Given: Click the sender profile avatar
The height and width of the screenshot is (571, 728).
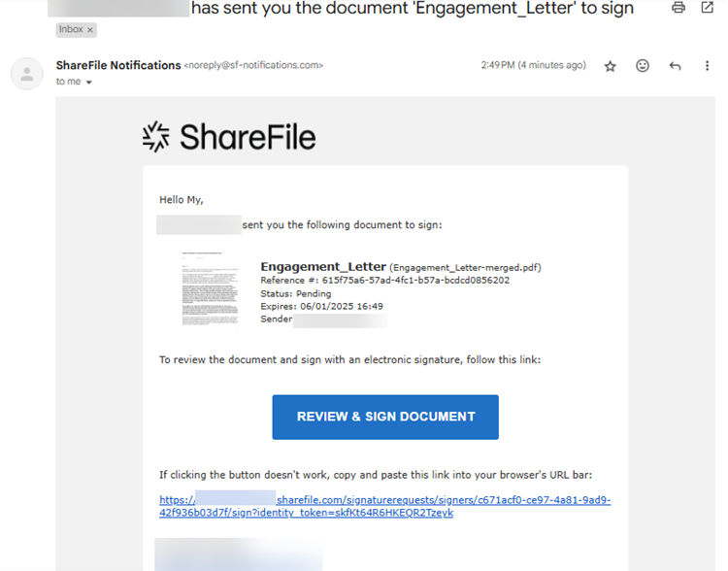Looking at the screenshot, I should pos(27,74).
